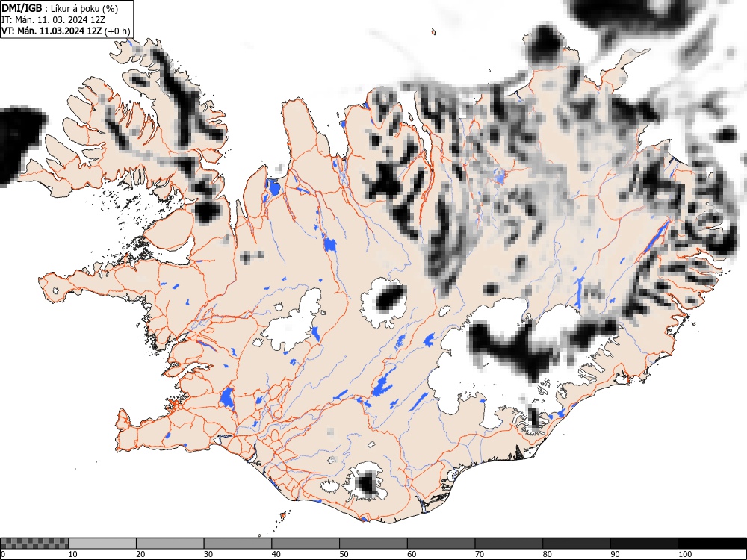Choose the 20–30% legend swatch

click(x=170, y=544)
